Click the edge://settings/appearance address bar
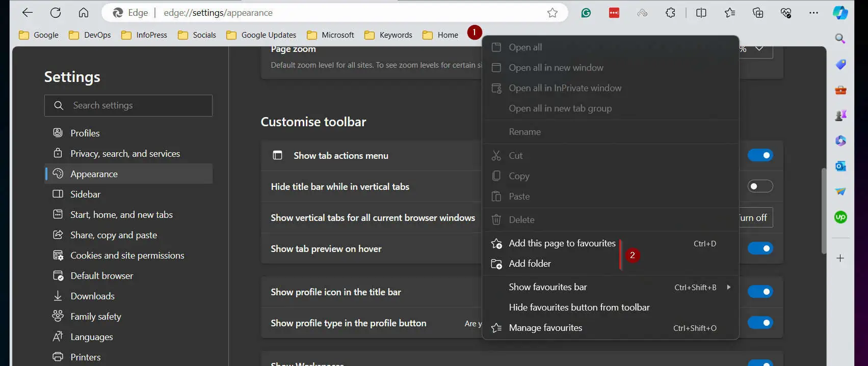 334,13
